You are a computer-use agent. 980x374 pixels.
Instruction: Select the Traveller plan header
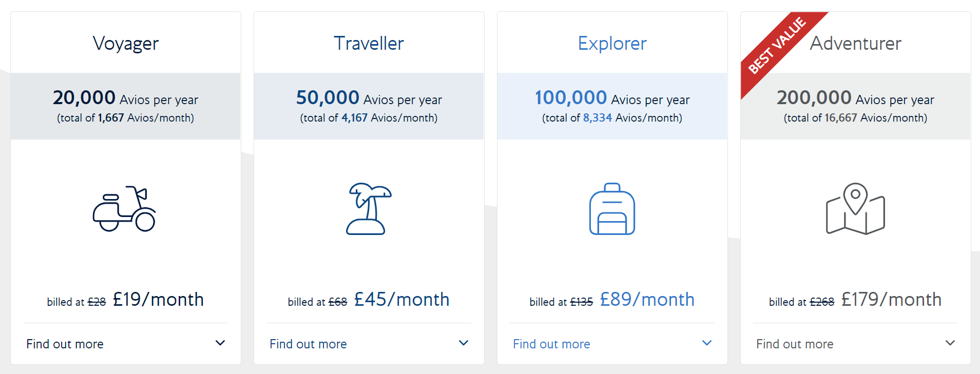click(x=369, y=44)
